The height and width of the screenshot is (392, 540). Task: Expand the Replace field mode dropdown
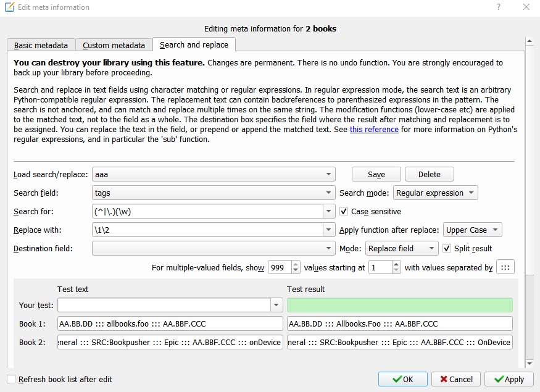pos(402,249)
